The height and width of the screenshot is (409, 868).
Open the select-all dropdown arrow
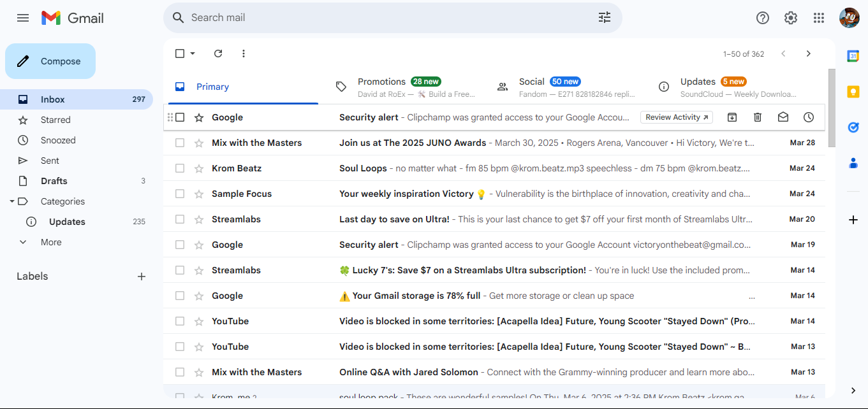(193, 54)
